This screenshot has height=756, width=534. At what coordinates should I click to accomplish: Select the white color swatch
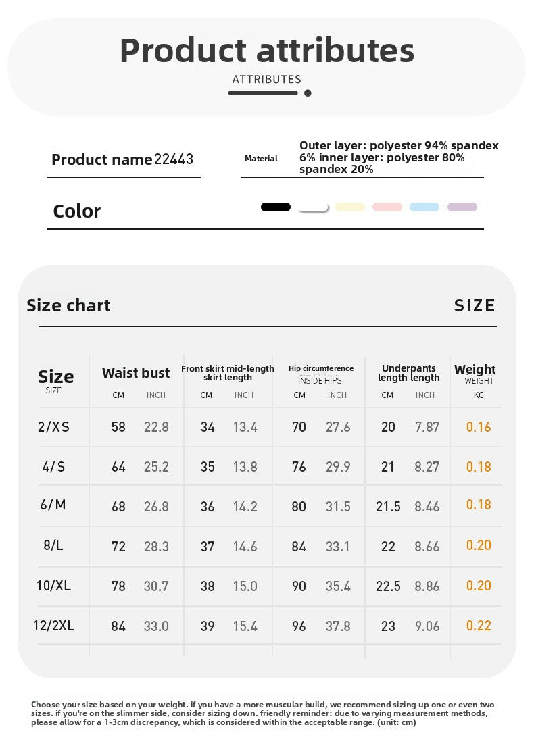tap(313, 207)
